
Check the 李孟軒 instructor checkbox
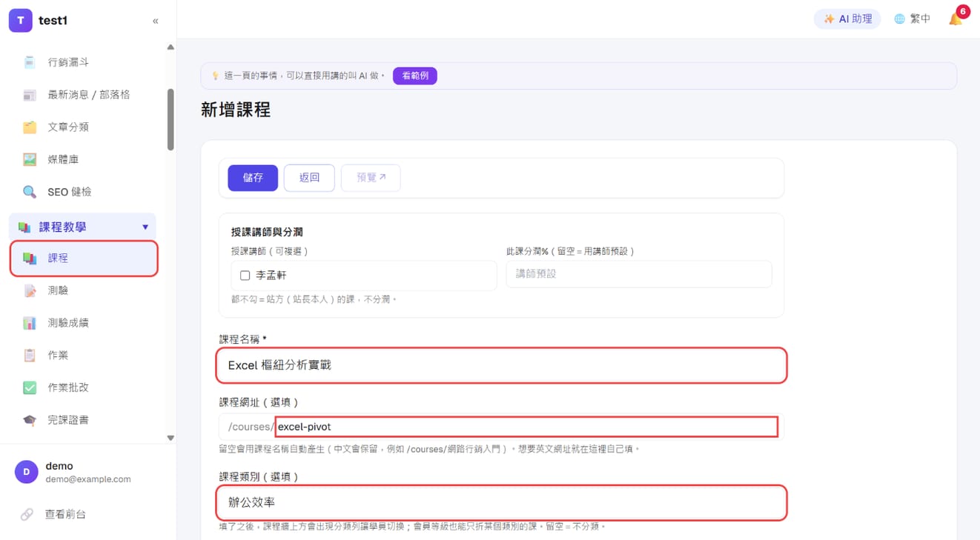click(x=245, y=276)
